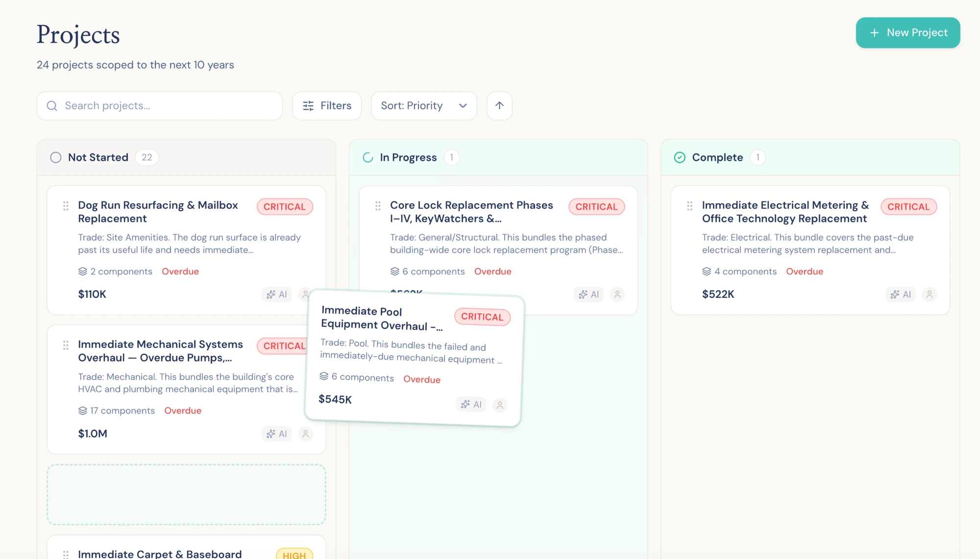
Task: Focus the Search projects field
Action: tap(160, 106)
